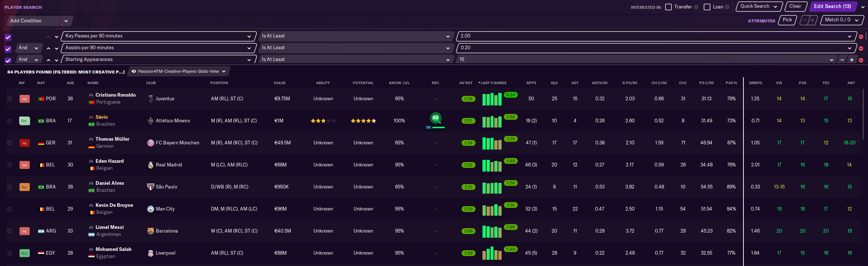Open the Add Condition dropdown arrow
Image resolution: width=868 pixels, height=266 pixels.
(x=66, y=21)
